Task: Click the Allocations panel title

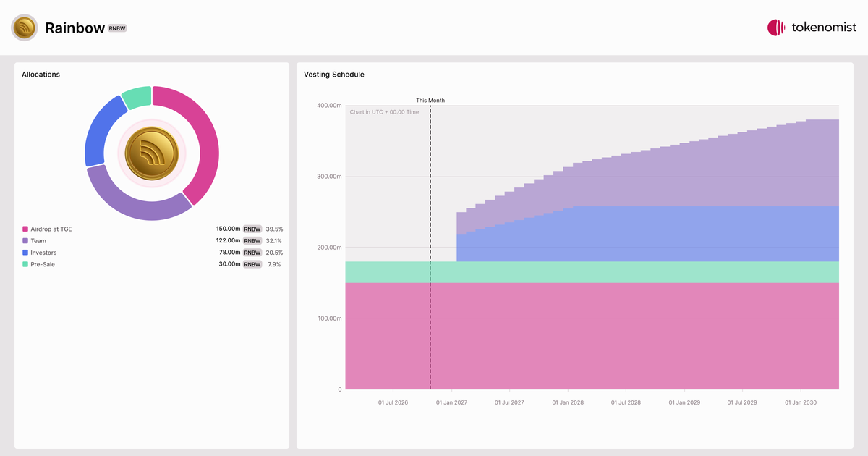Action: pyautogui.click(x=41, y=75)
